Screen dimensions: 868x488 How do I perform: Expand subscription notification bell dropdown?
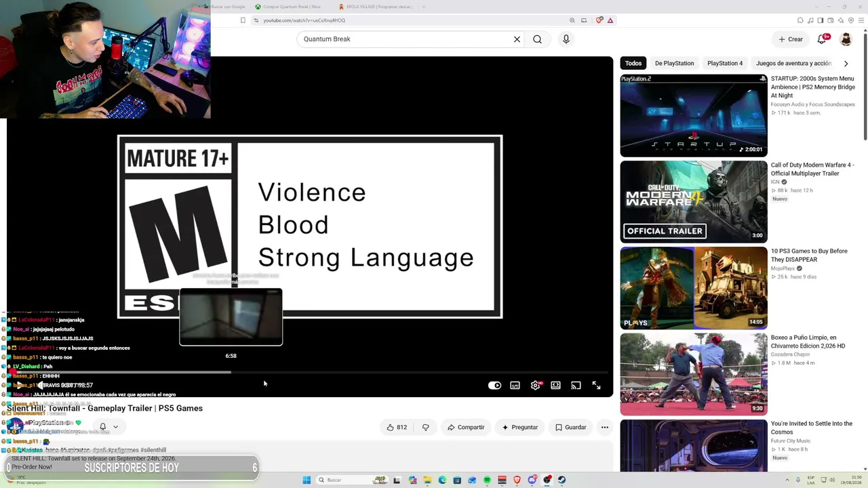(108, 427)
